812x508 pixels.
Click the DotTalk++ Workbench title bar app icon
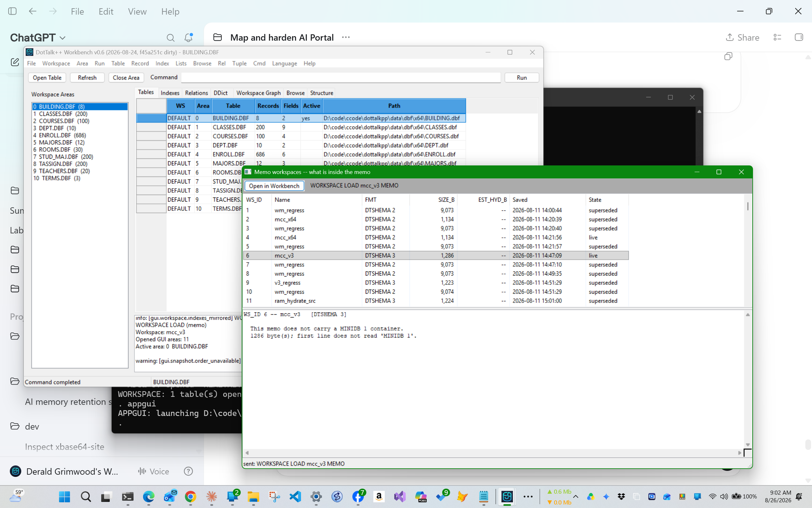coord(29,52)
